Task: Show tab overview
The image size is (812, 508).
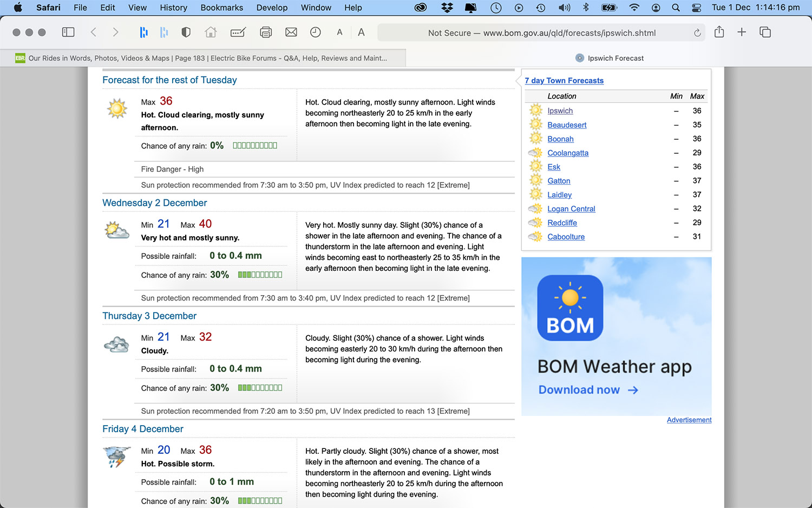Action: click(765, 32)
